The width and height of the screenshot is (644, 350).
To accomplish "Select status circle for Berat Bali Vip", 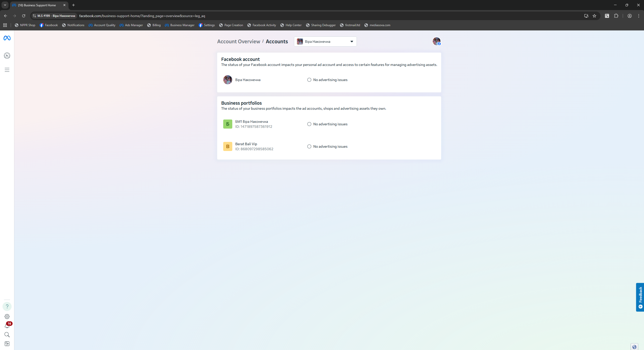I will click(309, 146).
